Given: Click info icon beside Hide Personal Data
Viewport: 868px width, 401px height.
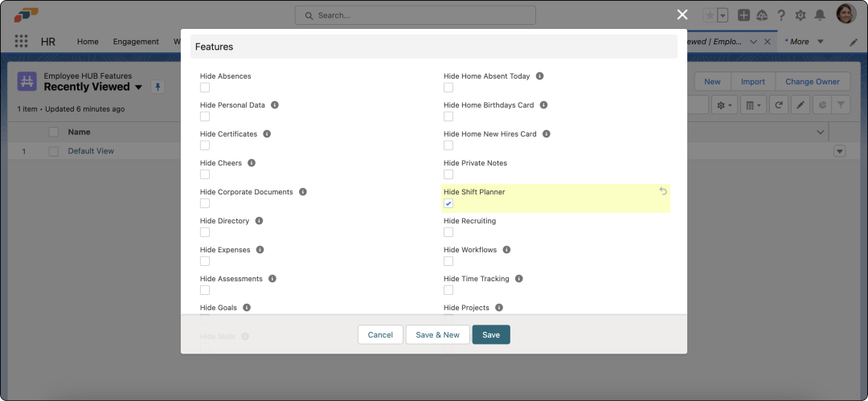Looking at the screenshot, I should click(x=275, y=105).
